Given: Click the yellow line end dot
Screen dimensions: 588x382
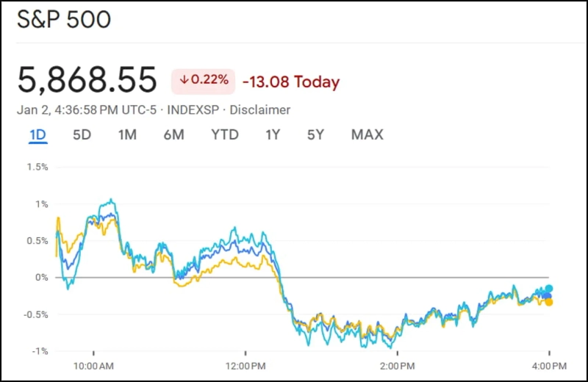Looking at the screenshot, I should coord(548,302).
